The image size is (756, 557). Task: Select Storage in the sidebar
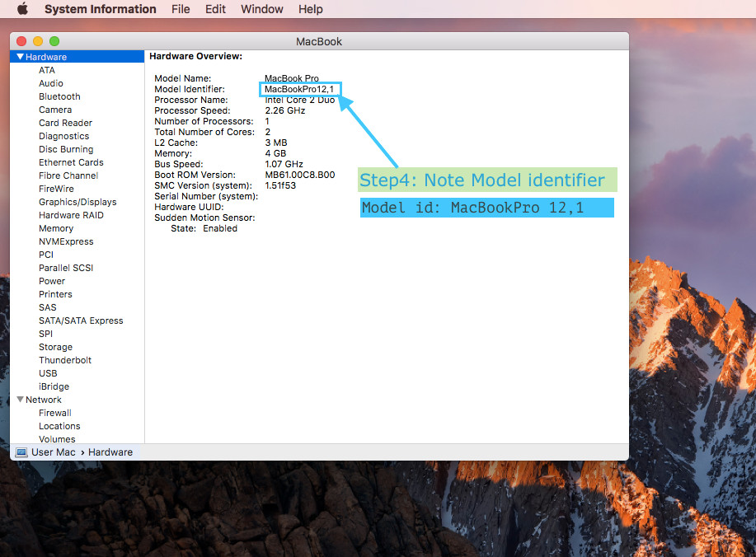(x=55, y=347)
